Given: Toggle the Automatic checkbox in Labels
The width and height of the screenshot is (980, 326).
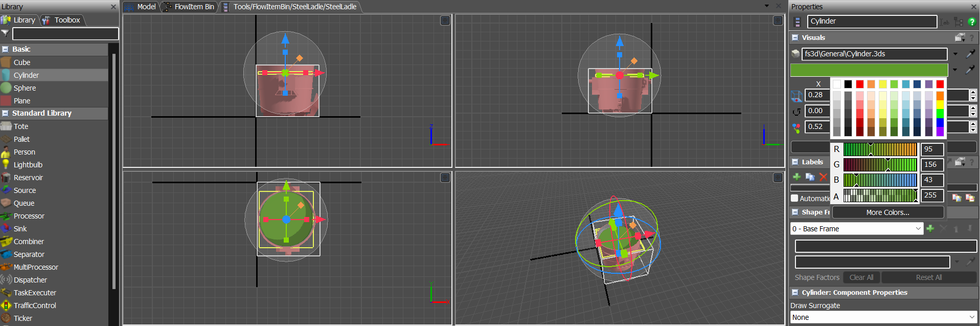Looking at the screenshot, I should tap(794, 198).
